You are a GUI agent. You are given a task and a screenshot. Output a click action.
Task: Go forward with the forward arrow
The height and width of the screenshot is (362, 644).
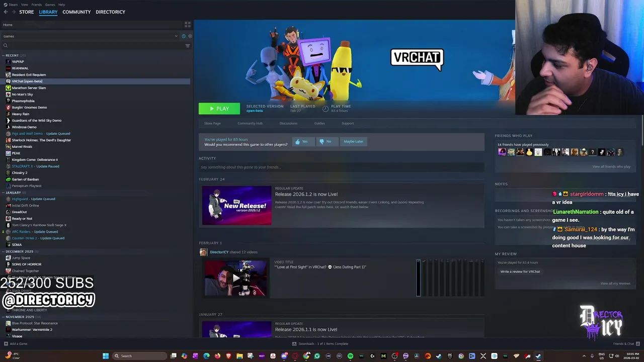(x=13, y=12)
